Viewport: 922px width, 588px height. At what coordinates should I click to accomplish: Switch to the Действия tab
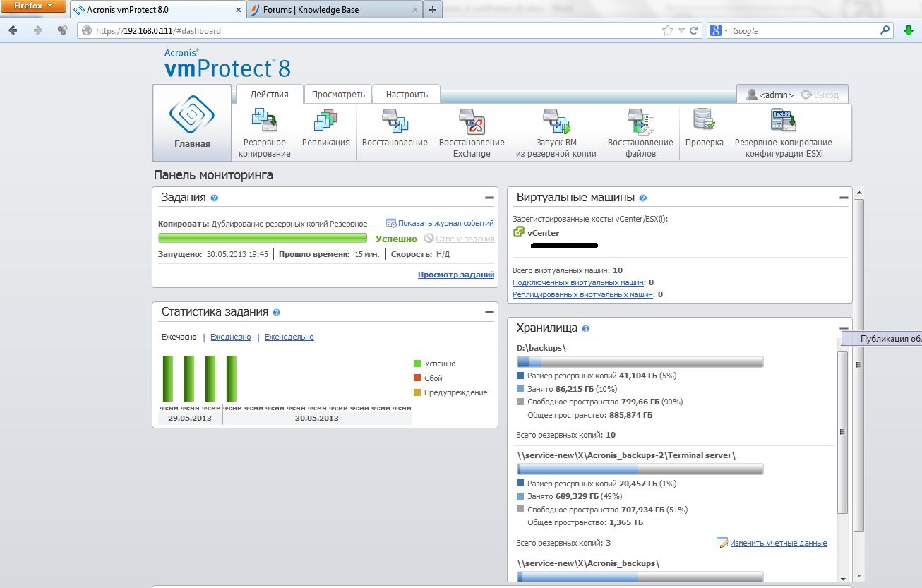tap(269, 95)
